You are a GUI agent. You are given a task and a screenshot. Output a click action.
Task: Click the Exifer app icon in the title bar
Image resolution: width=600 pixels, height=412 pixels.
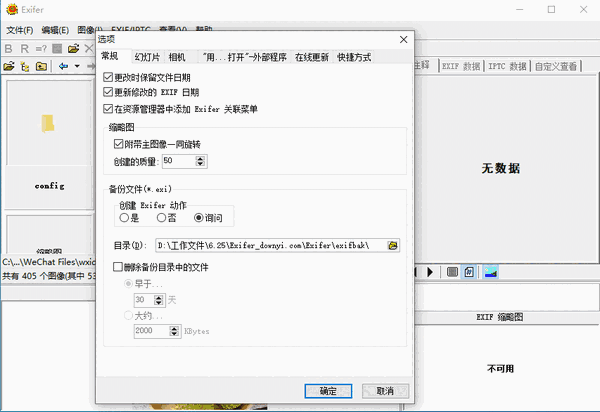[x=12, y=9]
